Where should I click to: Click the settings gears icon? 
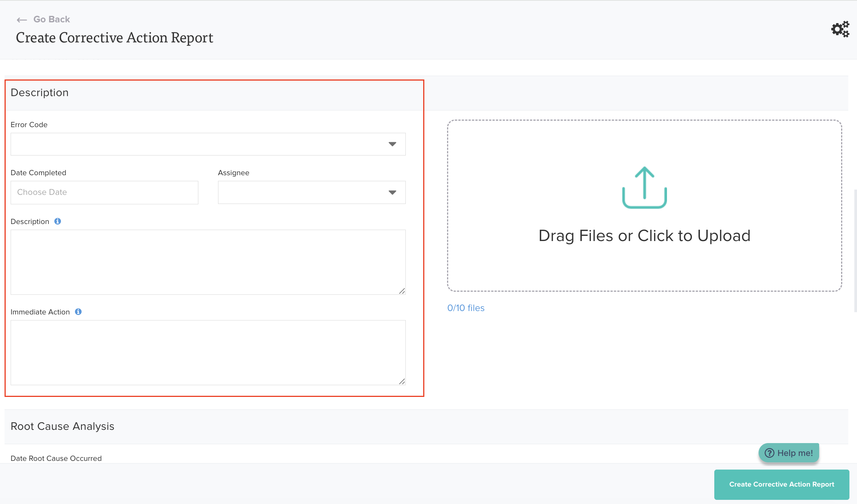click(840, 29)
